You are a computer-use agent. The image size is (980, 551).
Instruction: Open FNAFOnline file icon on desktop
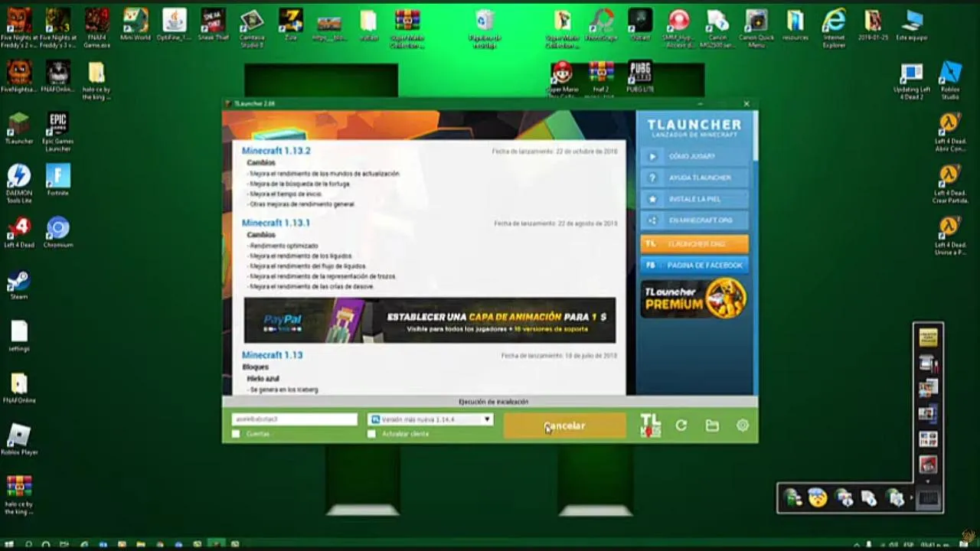coord(18,384)
